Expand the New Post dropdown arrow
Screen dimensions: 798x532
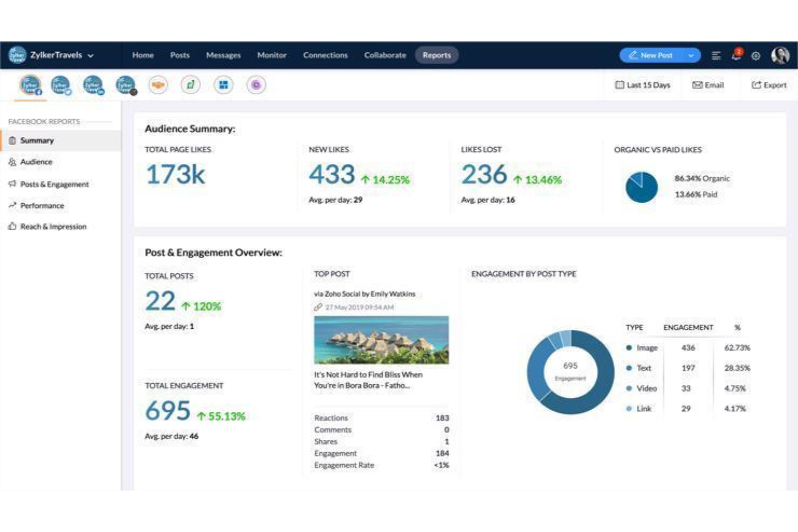pyautogui.click(x=691, y=56)
